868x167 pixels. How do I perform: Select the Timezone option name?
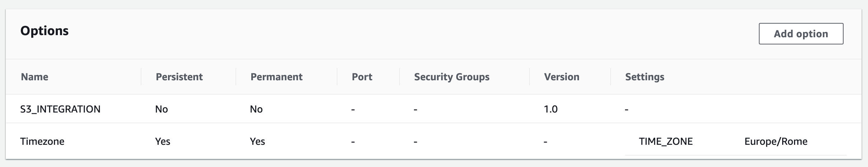(x=42, y=141)
